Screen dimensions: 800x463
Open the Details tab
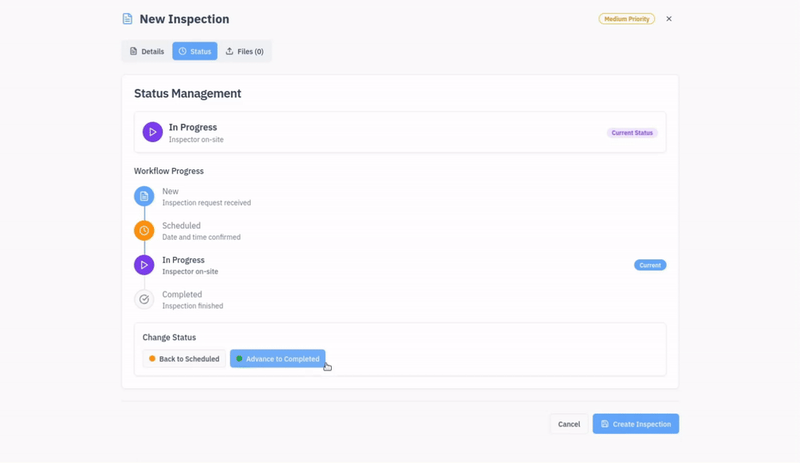(x=146, y=51)
